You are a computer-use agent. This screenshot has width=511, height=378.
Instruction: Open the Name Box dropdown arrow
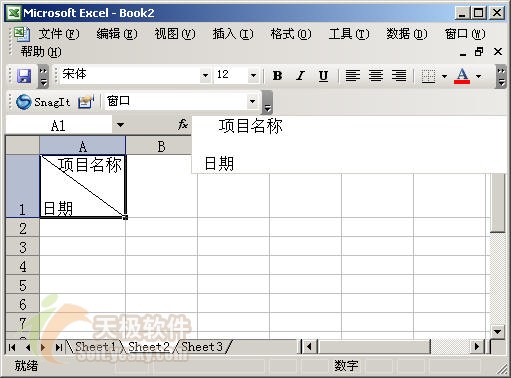120,125
